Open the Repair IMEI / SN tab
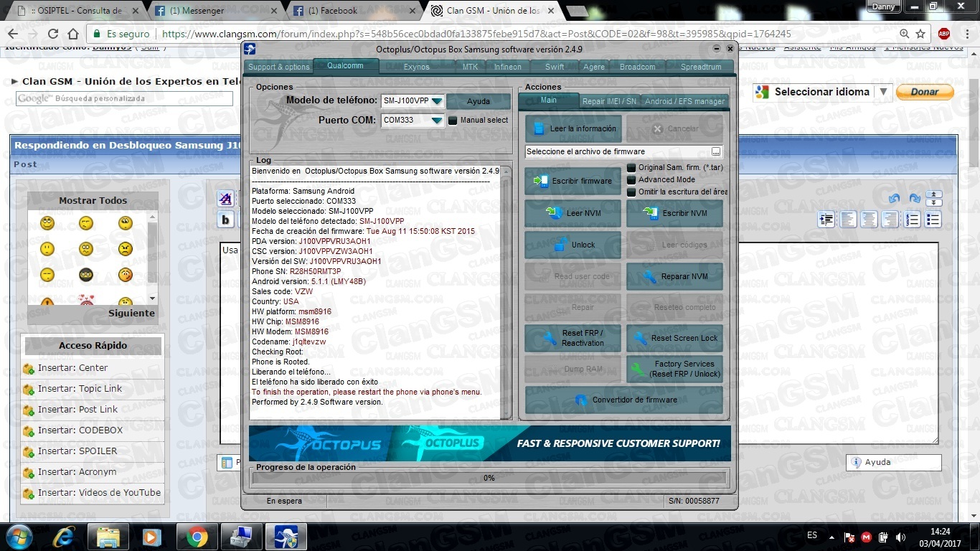The width and height of the screenshot is (980, 551). pyautogui.click(x=609, y=101)
